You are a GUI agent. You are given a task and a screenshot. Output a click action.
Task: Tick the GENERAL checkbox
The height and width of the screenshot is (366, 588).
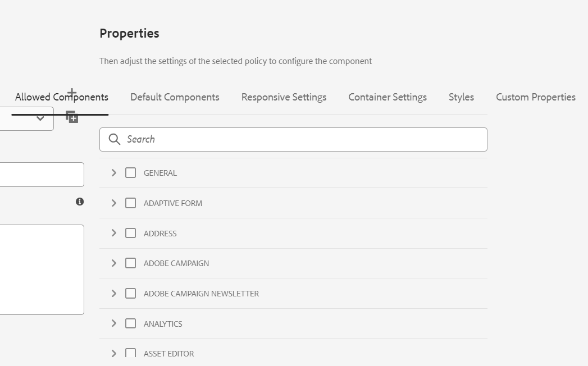click(x=130, y=173)
